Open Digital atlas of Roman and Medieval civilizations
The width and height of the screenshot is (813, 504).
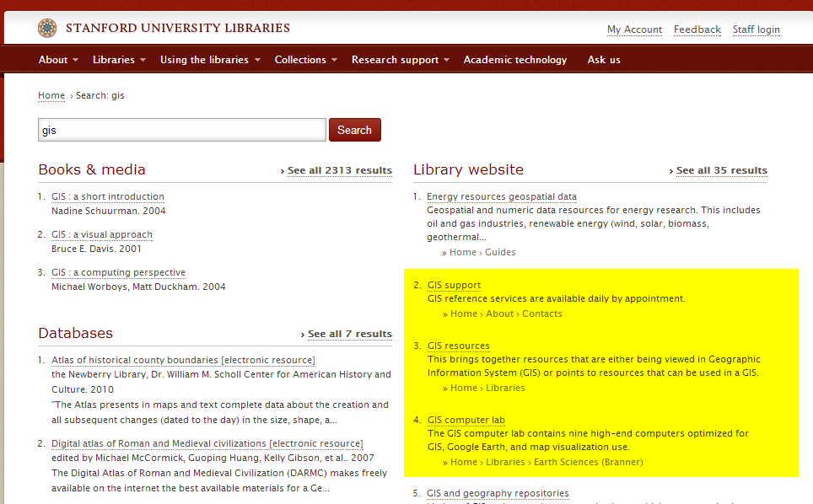pyautogui.click(x=207, y=444)
